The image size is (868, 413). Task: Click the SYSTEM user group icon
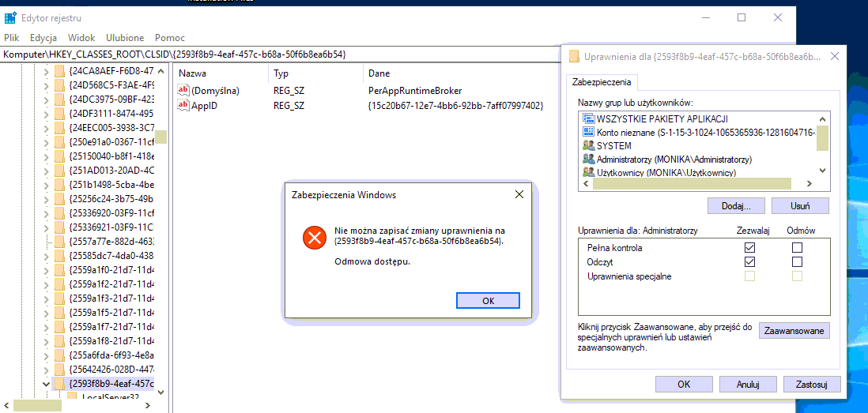tap(588, 146)
